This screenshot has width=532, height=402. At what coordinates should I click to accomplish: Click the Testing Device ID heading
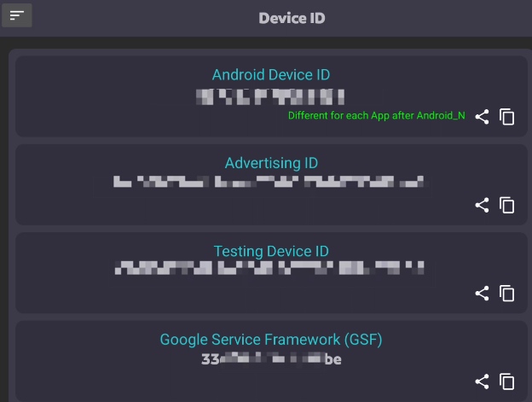(271, 252)
